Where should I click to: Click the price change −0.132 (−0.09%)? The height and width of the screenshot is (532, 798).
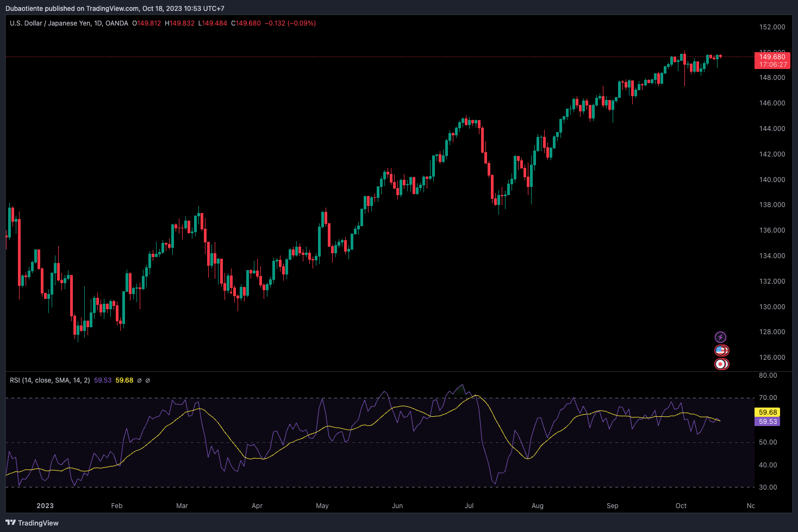click(x=290, y=23)
